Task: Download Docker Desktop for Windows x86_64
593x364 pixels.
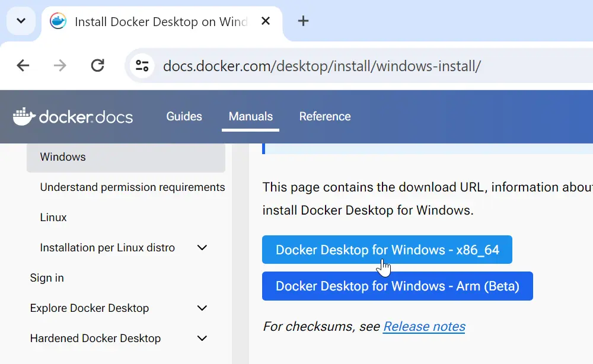Action: pos(387,250)
